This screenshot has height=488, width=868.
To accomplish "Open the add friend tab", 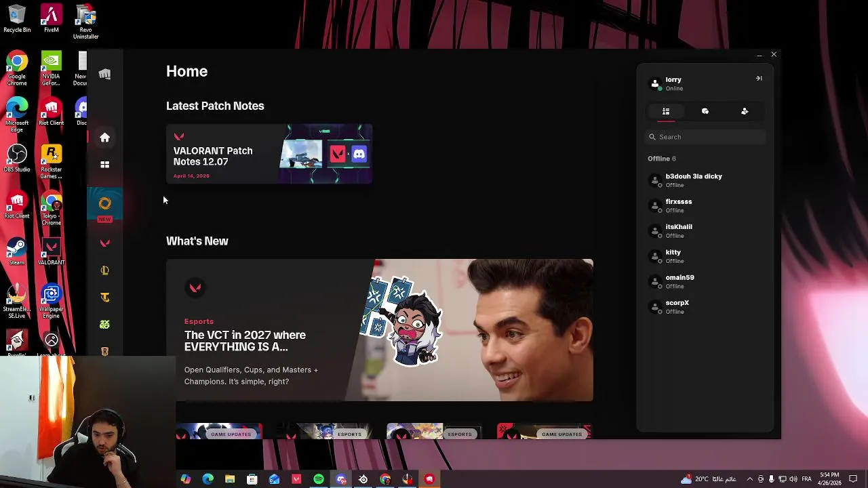I will pos(745,111).
